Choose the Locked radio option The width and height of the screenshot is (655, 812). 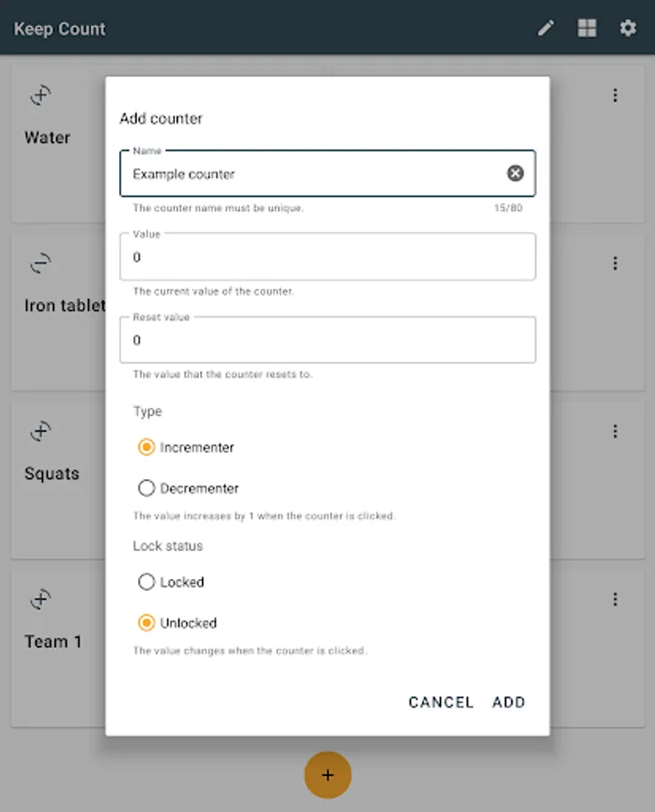point(147,582)
